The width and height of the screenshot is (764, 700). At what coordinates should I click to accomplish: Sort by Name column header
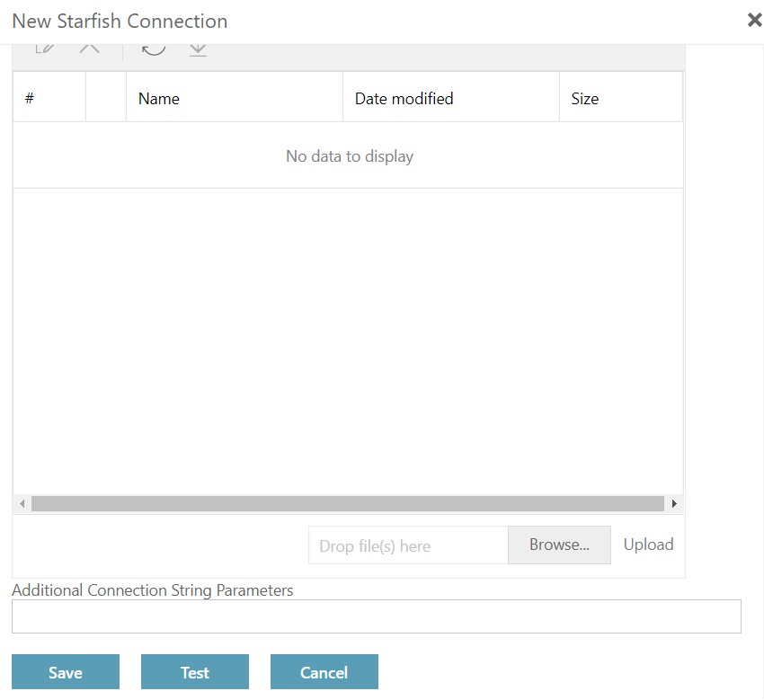coord(235,99)
